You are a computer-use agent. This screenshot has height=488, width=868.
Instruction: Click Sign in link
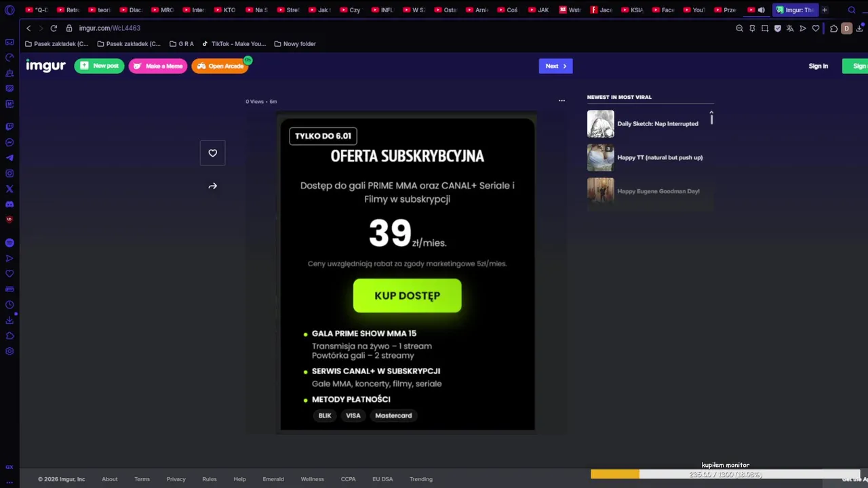point(818,66)
